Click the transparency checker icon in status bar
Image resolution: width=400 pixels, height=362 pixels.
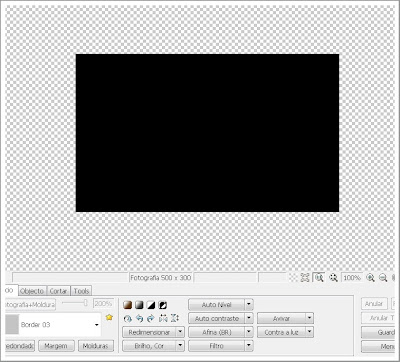coord(293,278)
